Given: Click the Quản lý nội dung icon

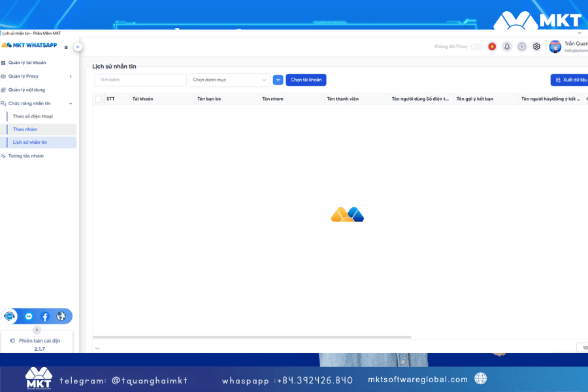Looking at the screenshot, I should pyautogui.click(x=3, y=90).
